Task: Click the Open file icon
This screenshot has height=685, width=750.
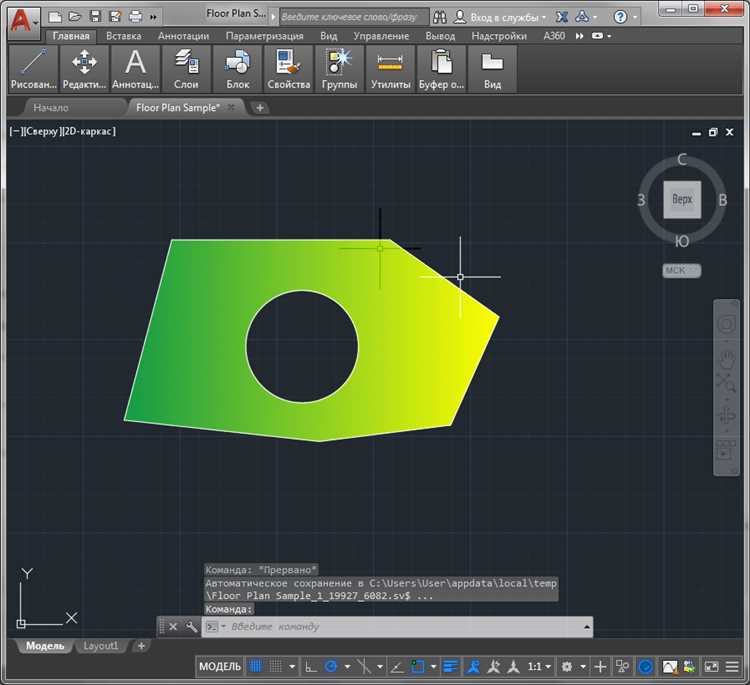Action: click(x=75, y=17)
